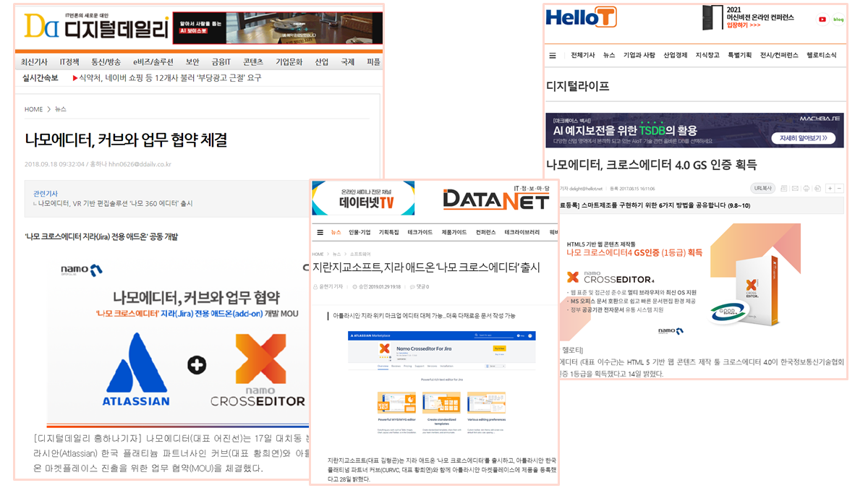Click 자세히 알아보기 button in TSDB banner

click(802, 138)
